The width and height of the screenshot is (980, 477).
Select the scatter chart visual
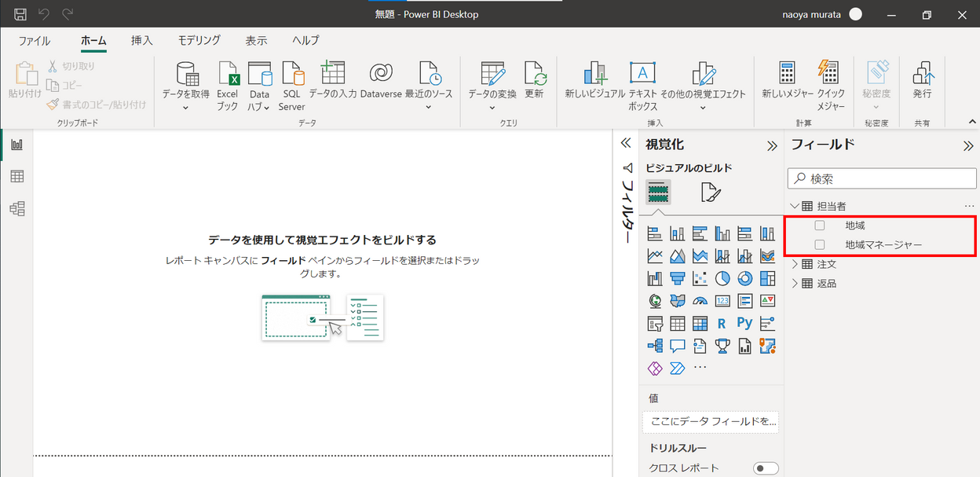click(x=700, y=278)
